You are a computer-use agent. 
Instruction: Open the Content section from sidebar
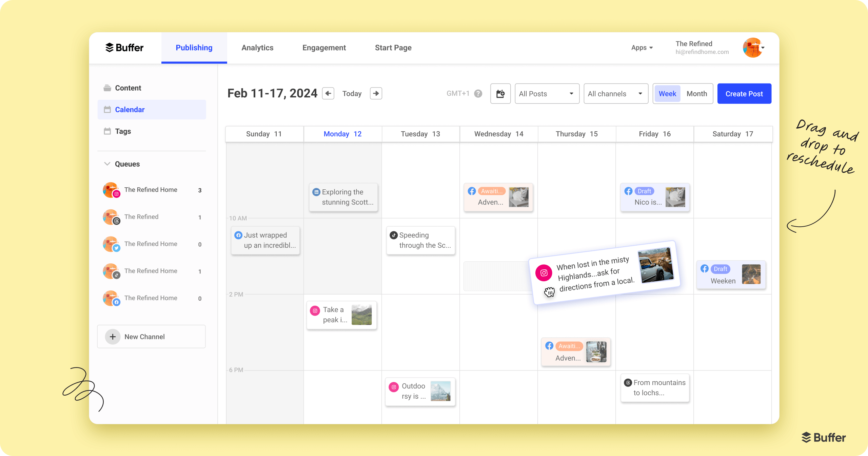[128, 88]
